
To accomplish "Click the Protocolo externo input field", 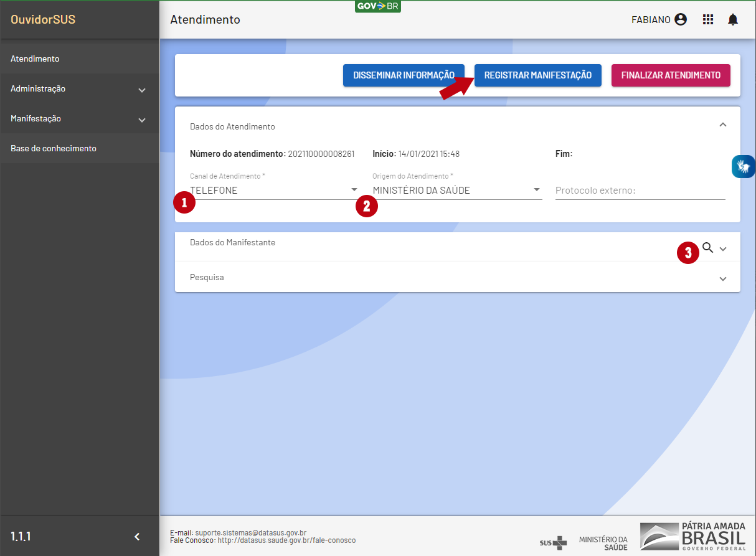I will click(640, 190).
